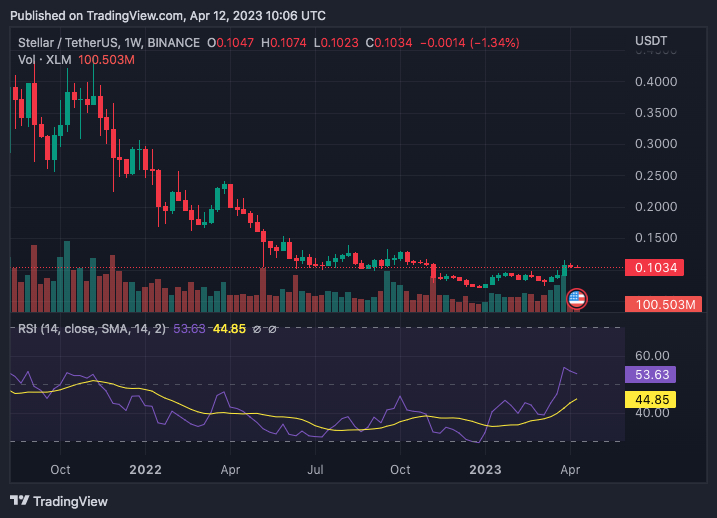Click the 0.1500 price scale value
The height and width of the screenshot is (518, 717).
tap(656, 238)
